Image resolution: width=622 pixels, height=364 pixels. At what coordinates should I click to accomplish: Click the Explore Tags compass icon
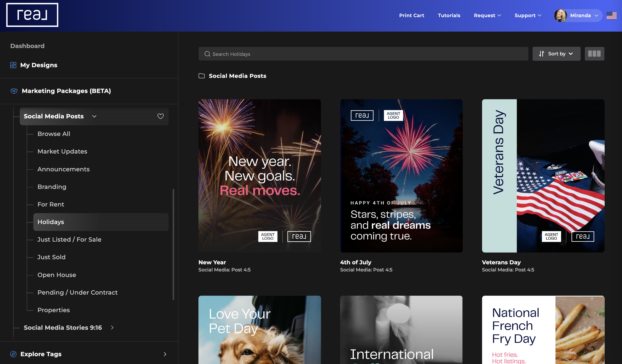point(13,354)
